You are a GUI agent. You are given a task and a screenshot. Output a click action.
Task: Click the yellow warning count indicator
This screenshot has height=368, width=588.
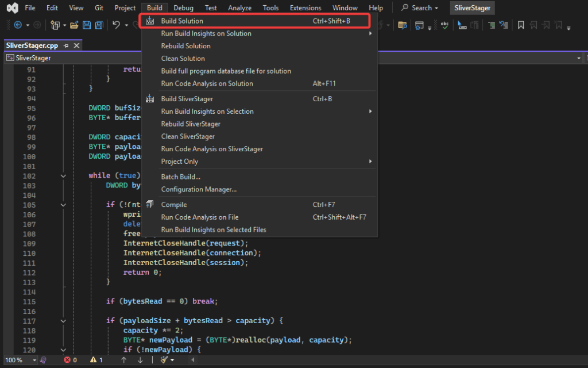[x=96, y=360]
